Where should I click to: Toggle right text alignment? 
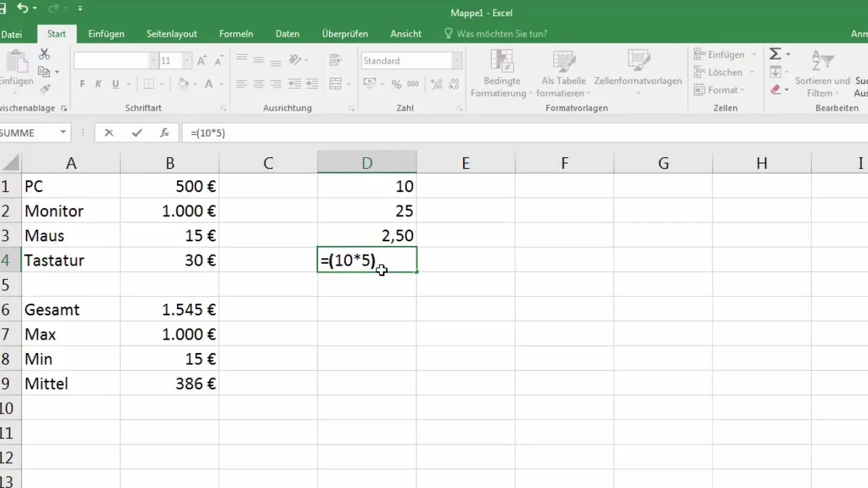pyautogui.click(x=275, y=84)
